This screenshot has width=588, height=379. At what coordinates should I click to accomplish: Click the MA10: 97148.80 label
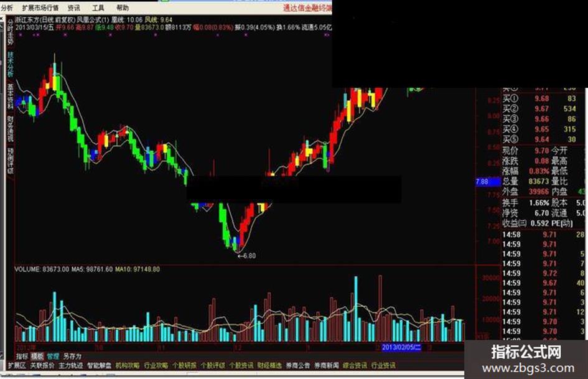(138, 269)
